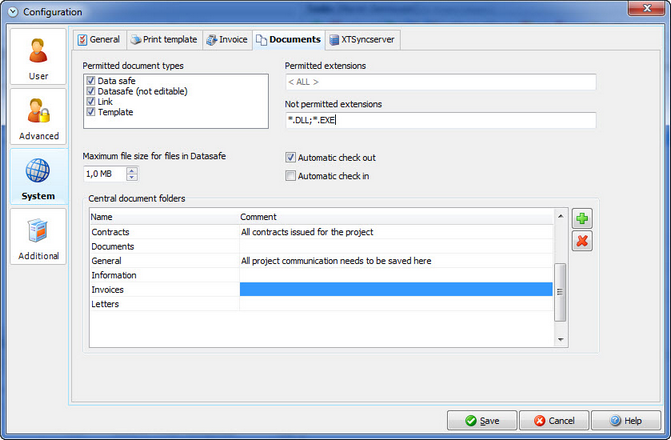This screenshot has width=671, height=440.
Task: Save the configuration
Action: coord(482,421)
